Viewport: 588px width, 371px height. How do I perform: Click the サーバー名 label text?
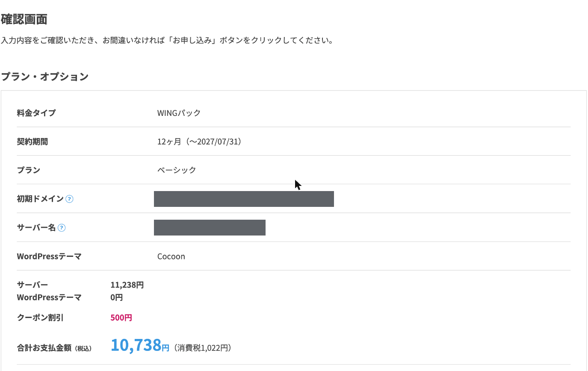(36, 228)
